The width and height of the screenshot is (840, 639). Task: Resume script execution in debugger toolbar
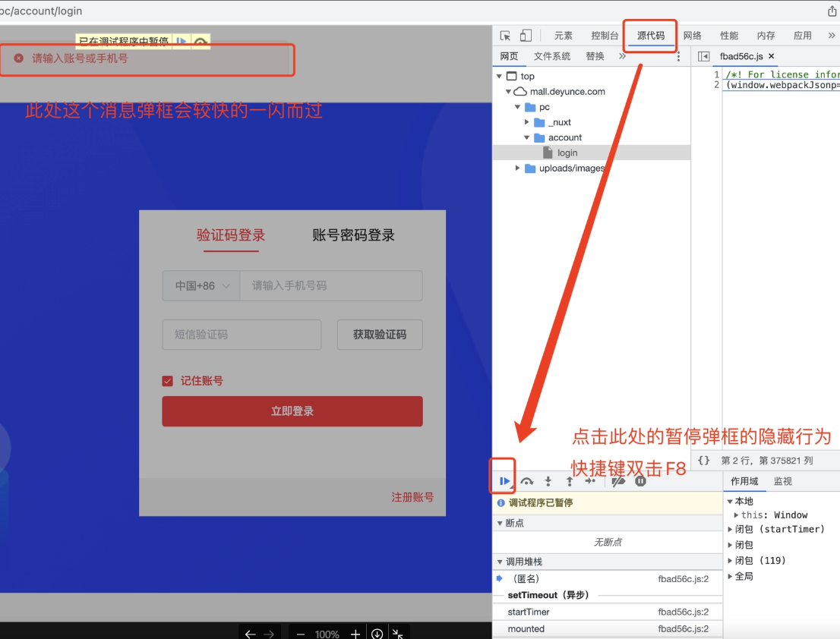pos(504,480)
